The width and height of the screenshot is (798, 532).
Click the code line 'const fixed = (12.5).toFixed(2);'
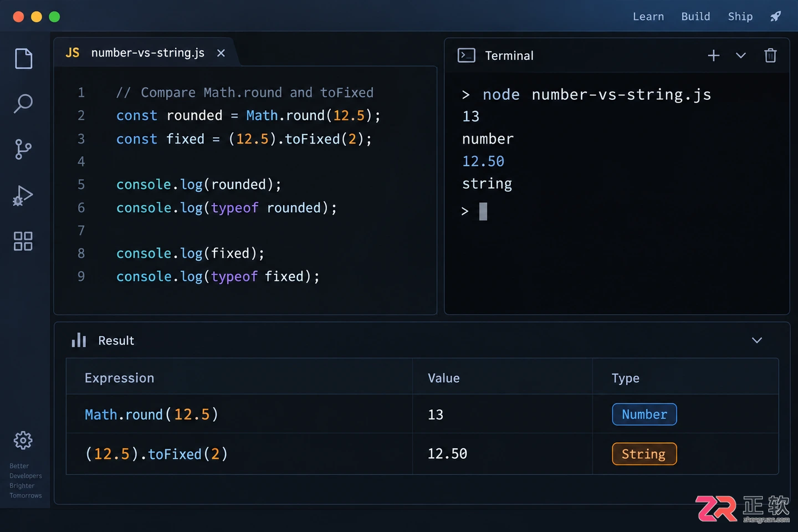click(x=244, y=139)
